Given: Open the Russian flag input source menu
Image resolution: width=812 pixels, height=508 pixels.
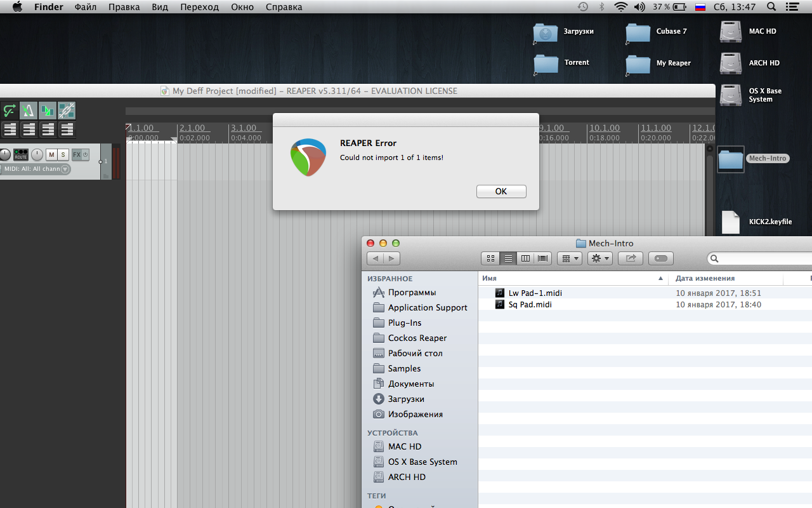Looking at the screenshot, I should [700, 7].
